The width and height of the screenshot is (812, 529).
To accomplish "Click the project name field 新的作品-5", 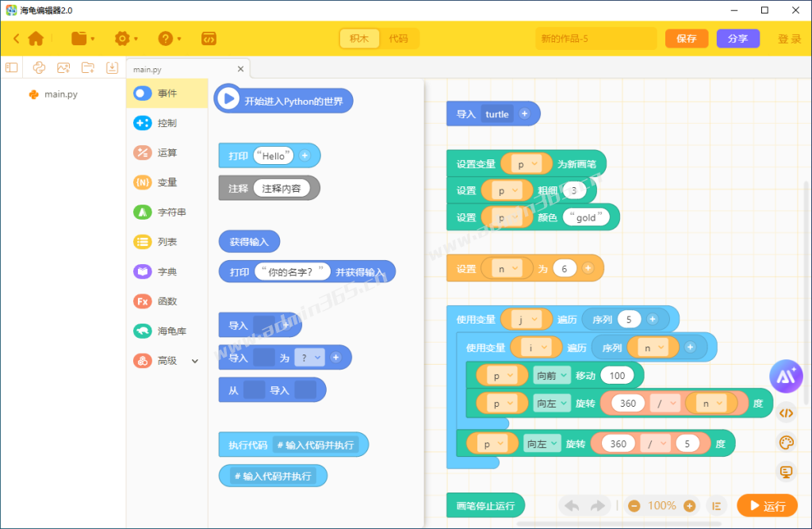I will [x=596, y=38].
